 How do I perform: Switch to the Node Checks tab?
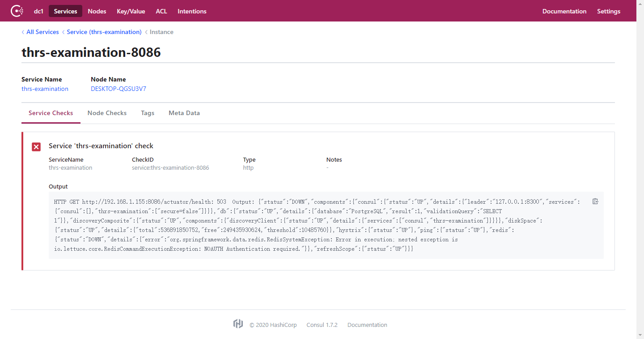[107, 113]
